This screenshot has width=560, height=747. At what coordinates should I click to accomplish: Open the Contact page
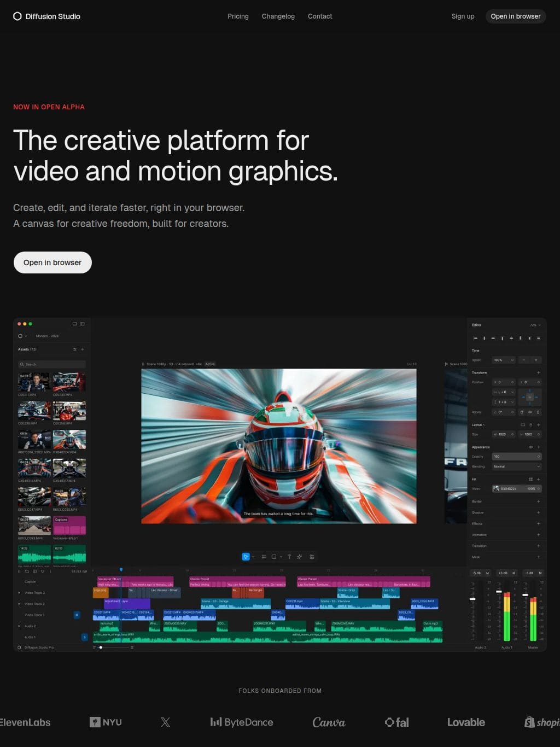tap(320, 16)
